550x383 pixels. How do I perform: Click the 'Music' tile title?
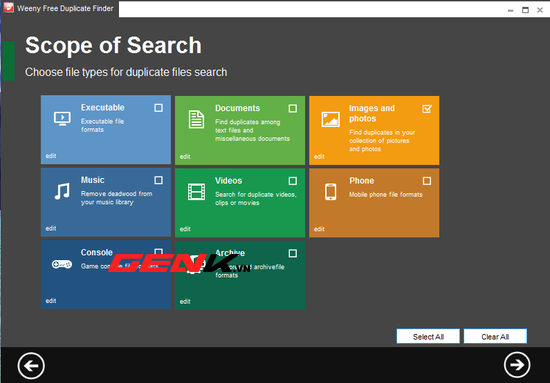coord(93,180)
